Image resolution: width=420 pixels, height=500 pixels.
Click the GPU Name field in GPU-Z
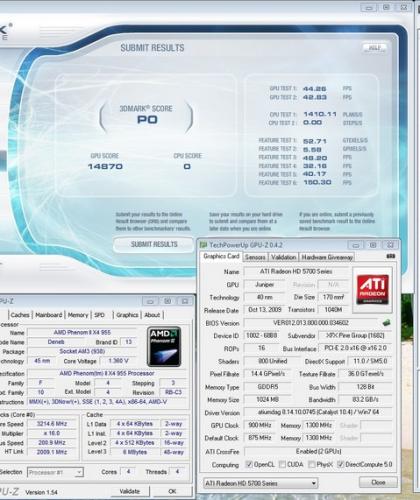[x=296, y=271]
